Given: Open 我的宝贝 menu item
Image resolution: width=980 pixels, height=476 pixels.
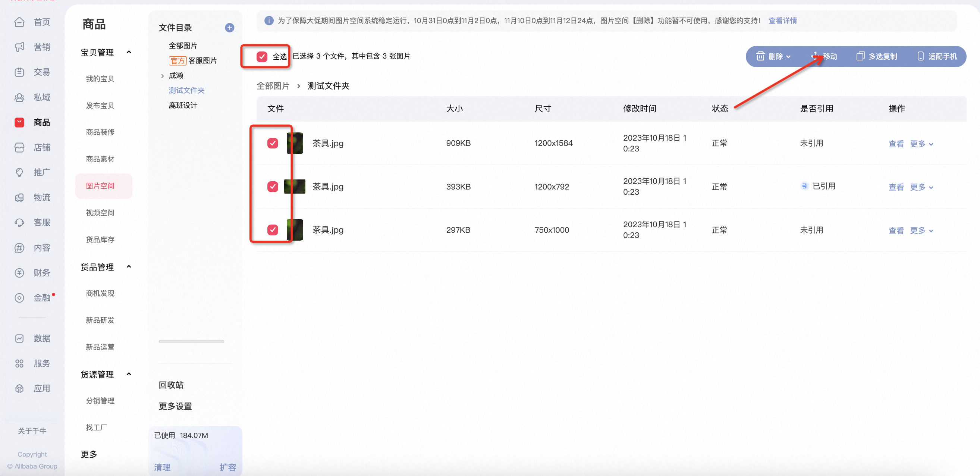Looking at the screenshot, I should click(x=100, y=79).
